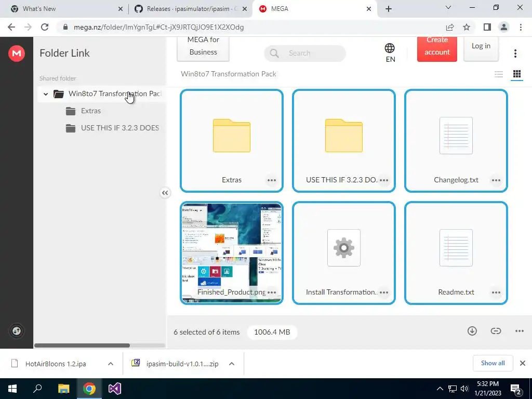The image size is (532, 399).
Task: Open options menu for Readme.txt
Action: tap(496, 292)
